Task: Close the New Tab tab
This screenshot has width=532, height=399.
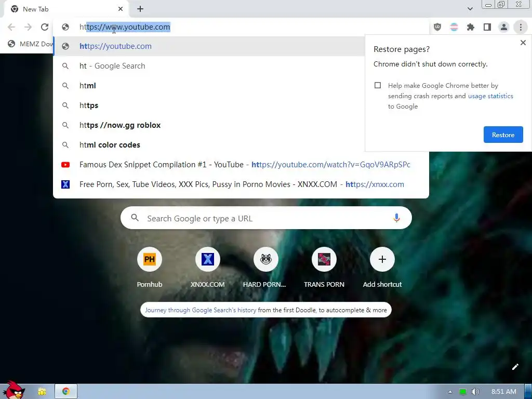Action: point(121,9)
